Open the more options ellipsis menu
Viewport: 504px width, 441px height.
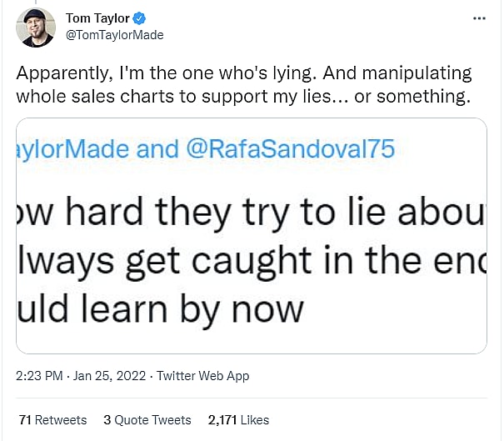click(x=478, y=18)
